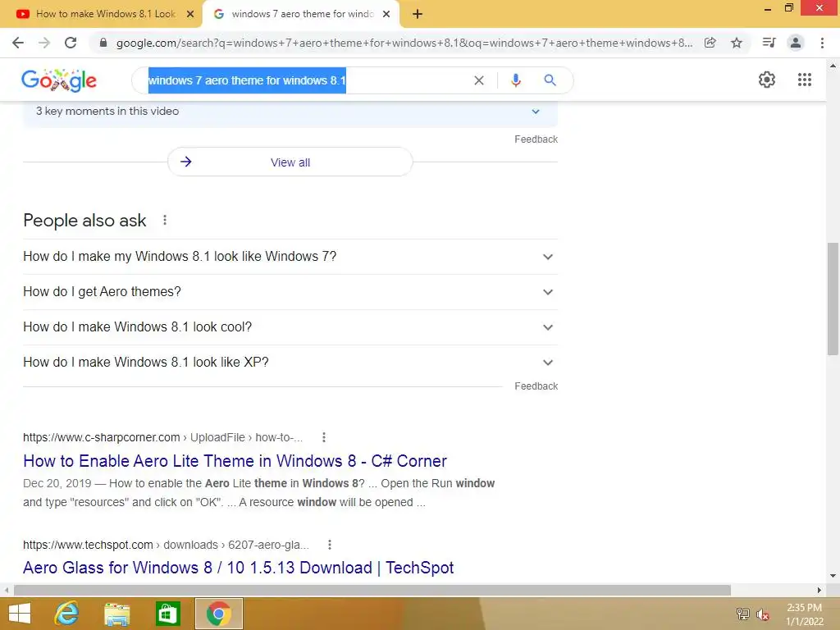Open the c-sharpcorner result's three-dot menu

323,438
